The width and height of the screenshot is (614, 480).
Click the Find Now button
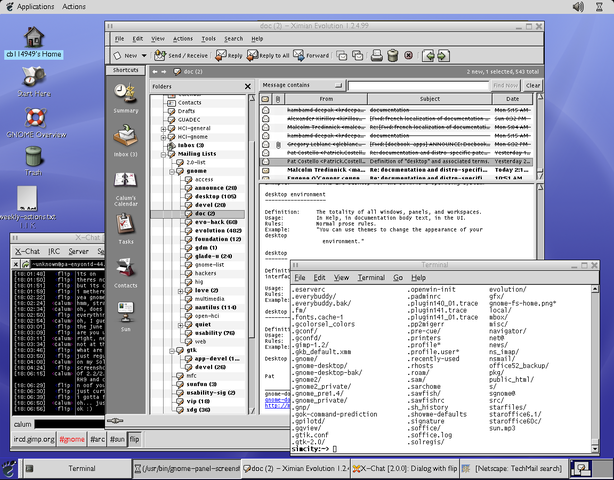pos(505,85)
